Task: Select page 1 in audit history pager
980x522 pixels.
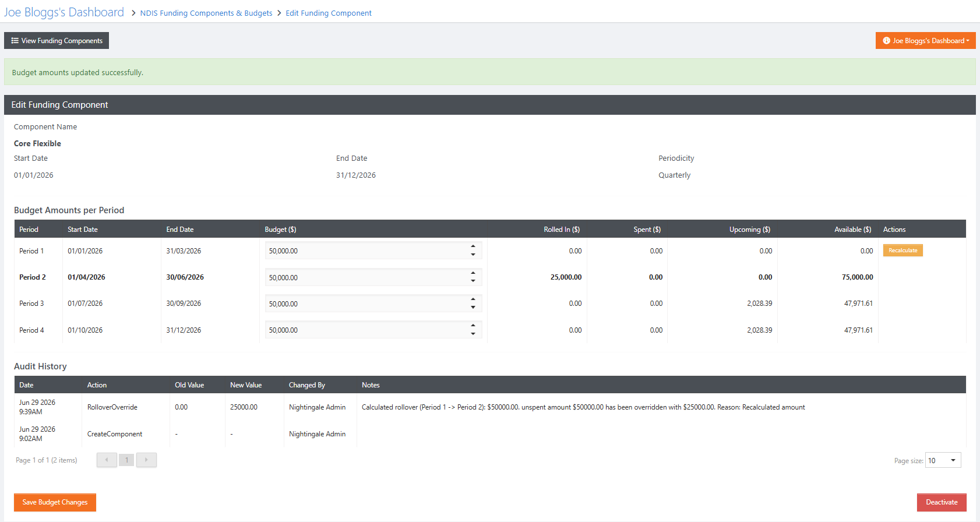Action: 126,460
